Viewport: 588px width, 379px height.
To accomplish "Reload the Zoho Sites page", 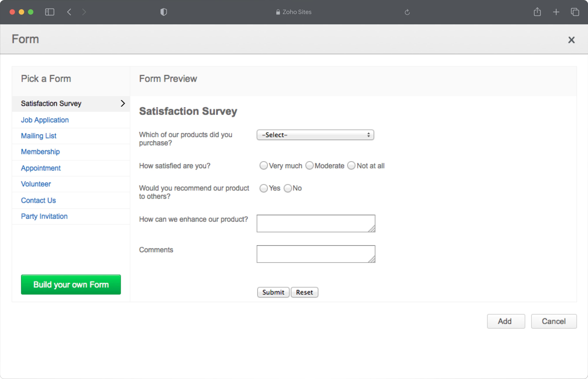I will tap(407, 12).
